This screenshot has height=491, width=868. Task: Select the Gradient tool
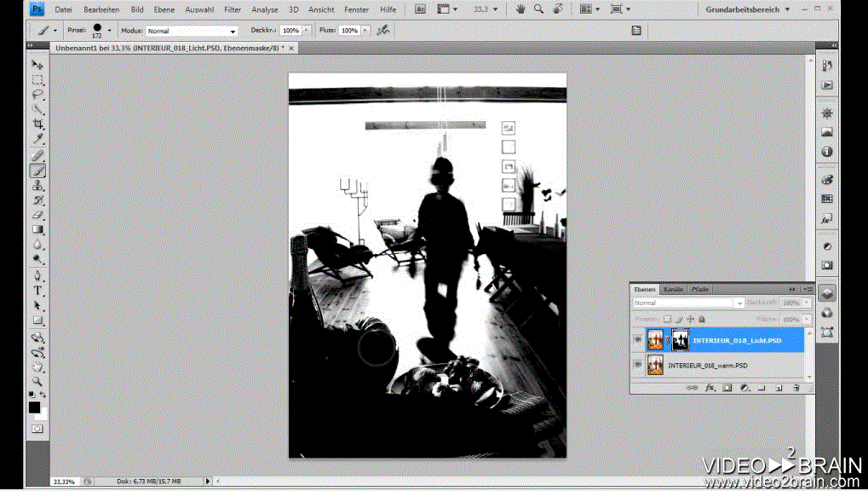click(x=37, y=229)
